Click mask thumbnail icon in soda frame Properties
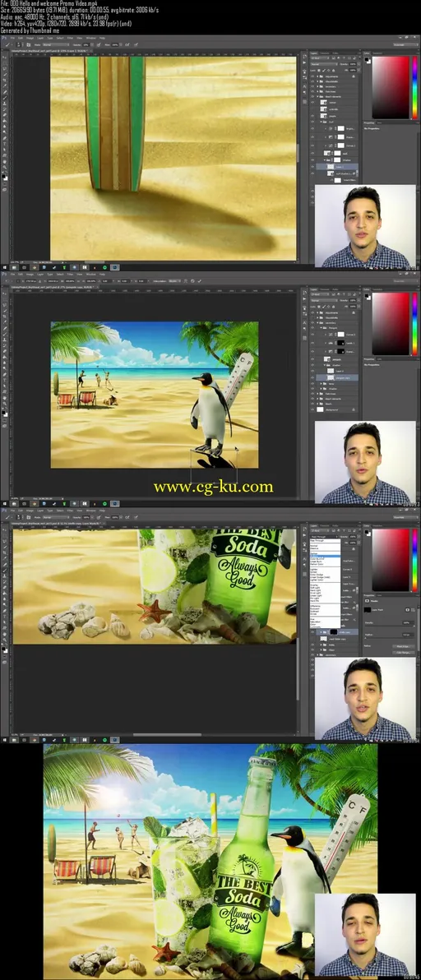 pyautogui.click(x=368, y=610)
